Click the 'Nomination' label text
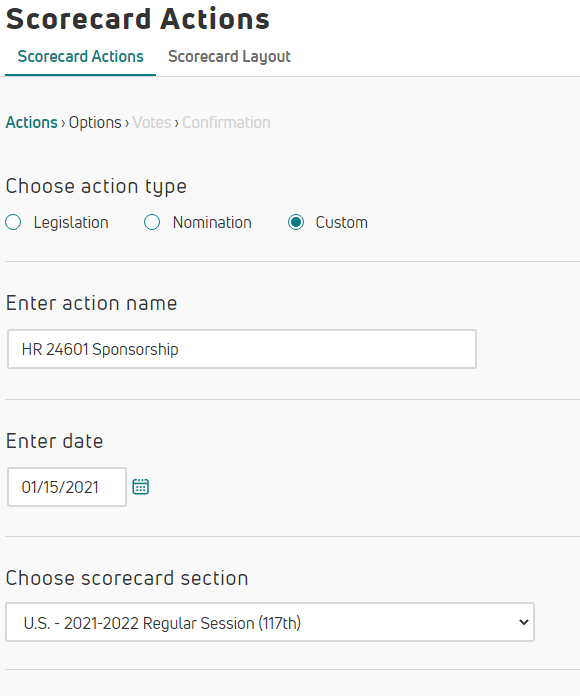 (212, 222)
